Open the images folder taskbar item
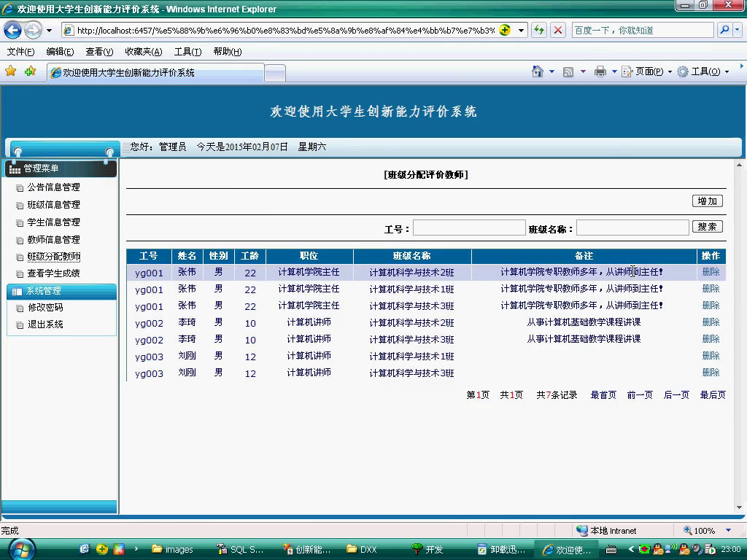The image size is (747, 560). point(172,550)
